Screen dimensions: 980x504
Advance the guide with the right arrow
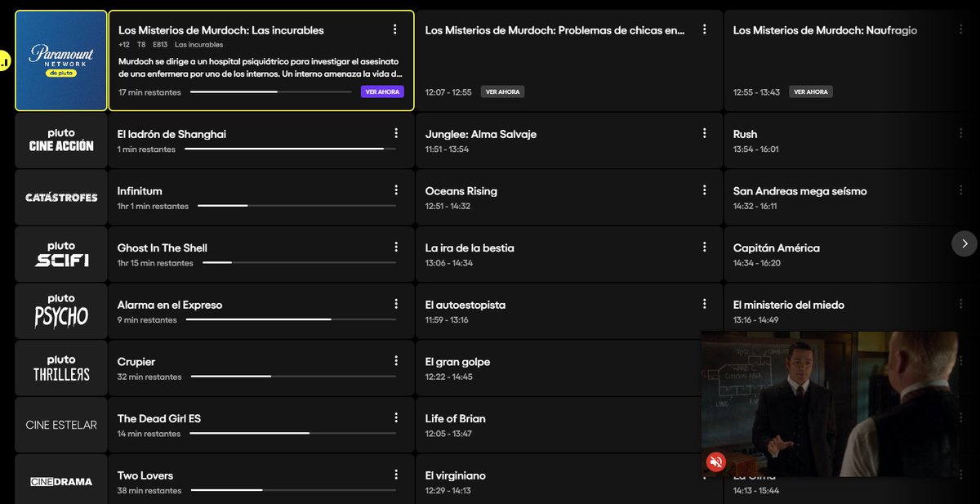(x=964, y=243)
